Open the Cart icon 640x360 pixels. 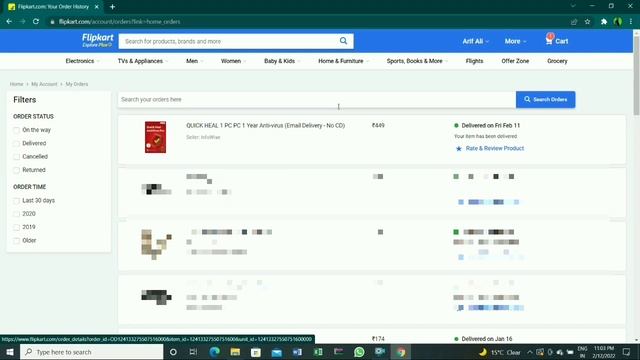tap(556, 40)
